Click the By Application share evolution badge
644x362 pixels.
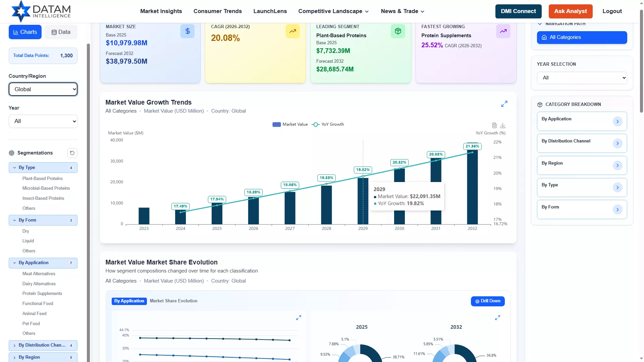pyautogui.click(x=129, y=301)
